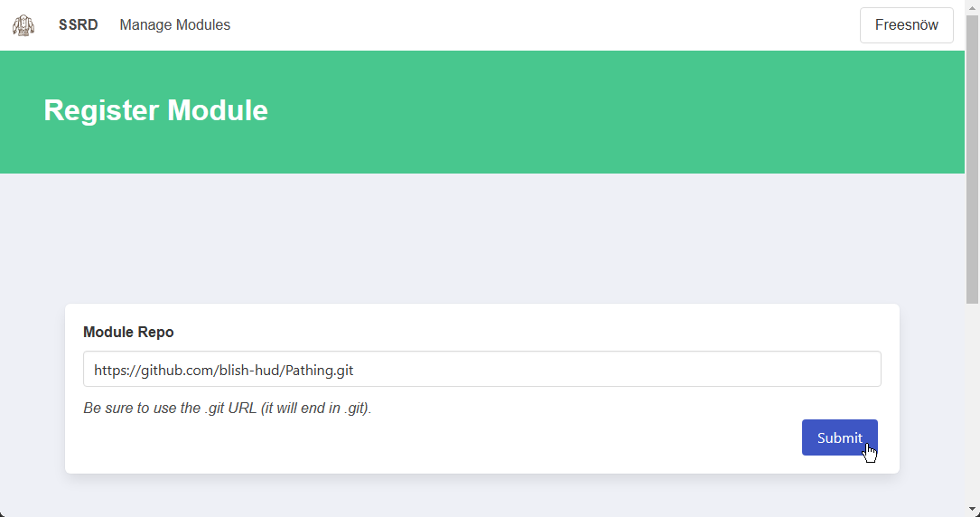Go to the SSRD home link
The height and width of the screenshot is (517, 980).
78,25
